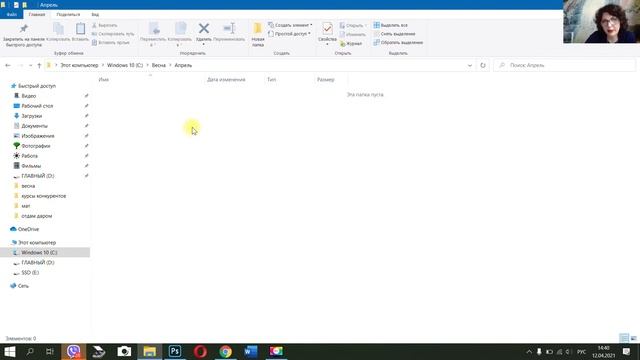Click the Вставить paste icon
The image size is (640, 360).
[x=80, y=29]
